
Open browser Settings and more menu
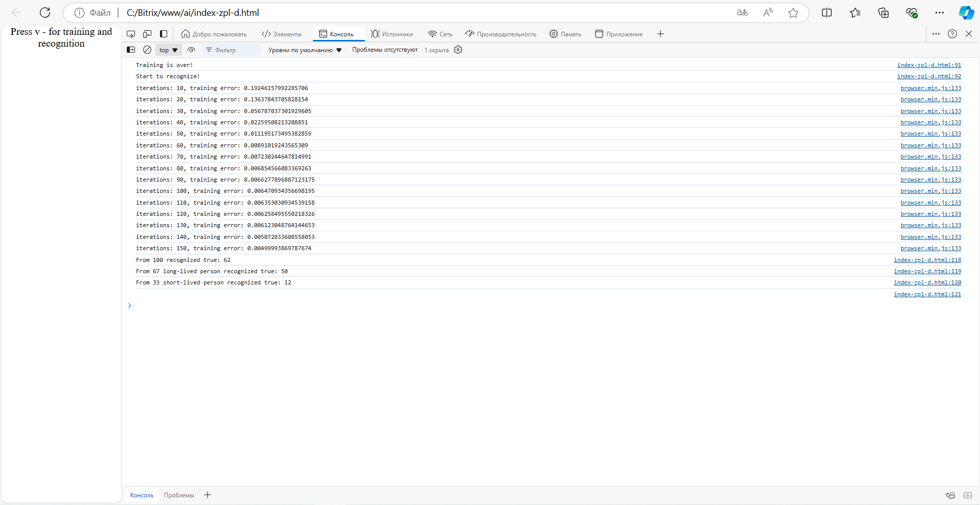click(940, 13)
